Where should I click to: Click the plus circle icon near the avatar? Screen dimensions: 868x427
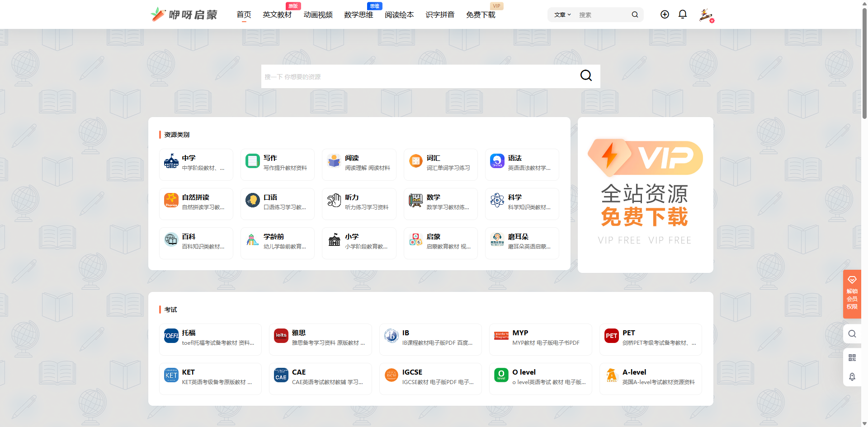point(665,14)
